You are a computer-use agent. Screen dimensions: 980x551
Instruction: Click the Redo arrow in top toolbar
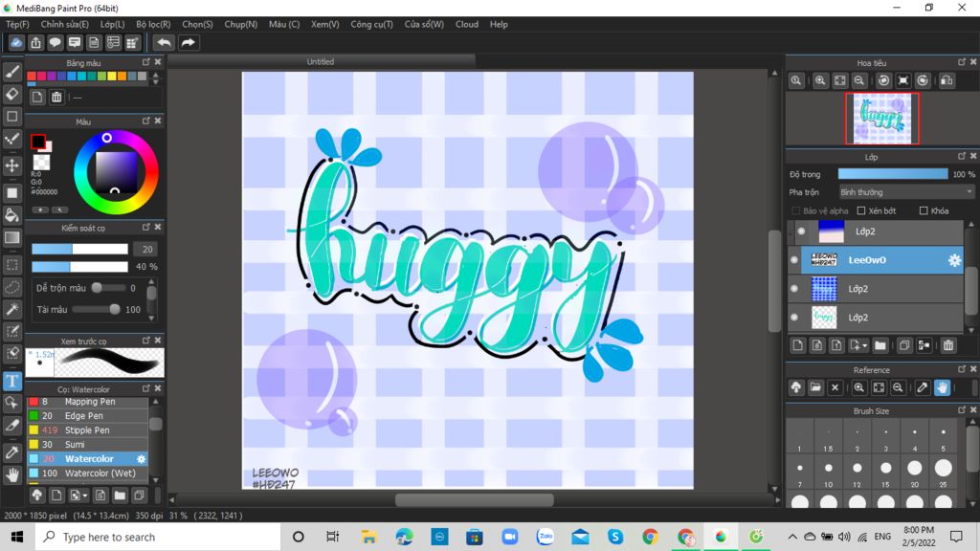(188, 42)
